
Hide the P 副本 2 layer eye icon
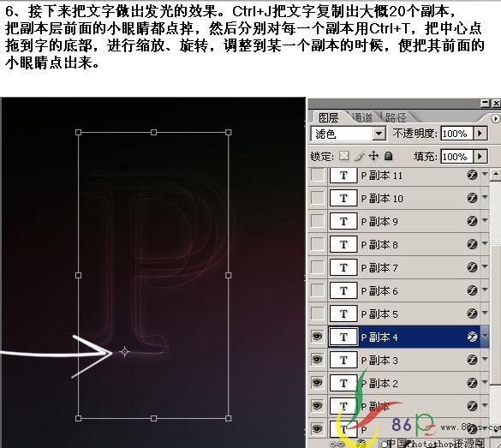coord(317,383)
